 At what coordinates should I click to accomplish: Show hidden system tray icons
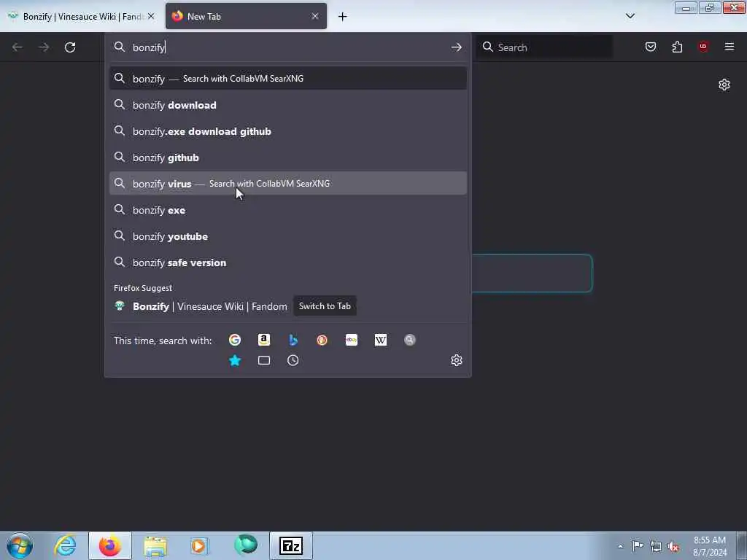(620, 546)
